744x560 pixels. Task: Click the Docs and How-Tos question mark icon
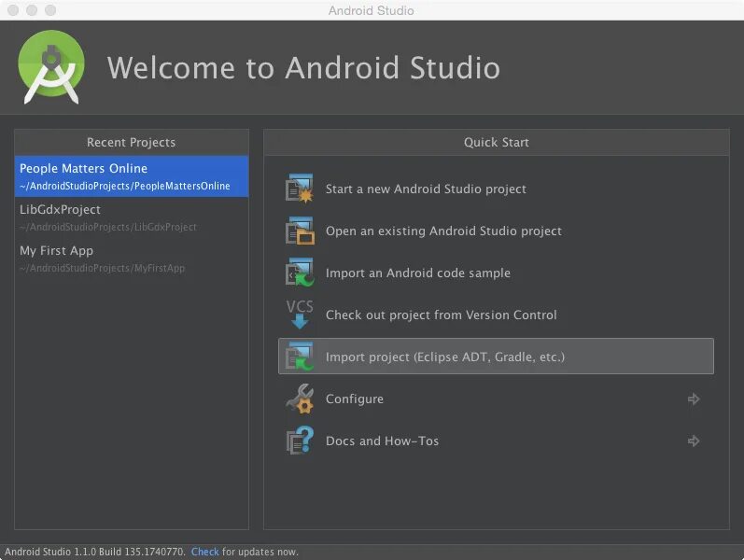tap(300, 441)
